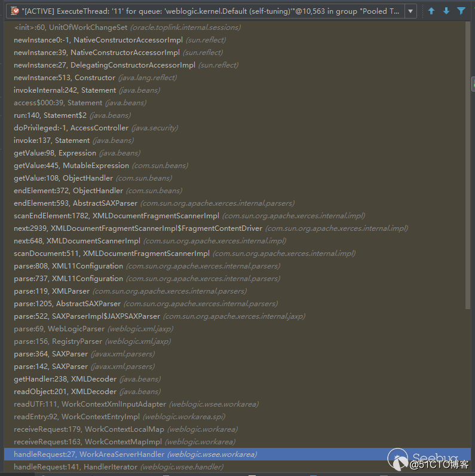This screenshot has width=475, height=476.
Task: Select frame scanDocument:511, XMLDocumentFragmentScannerImpl
Action: [237, 254]
